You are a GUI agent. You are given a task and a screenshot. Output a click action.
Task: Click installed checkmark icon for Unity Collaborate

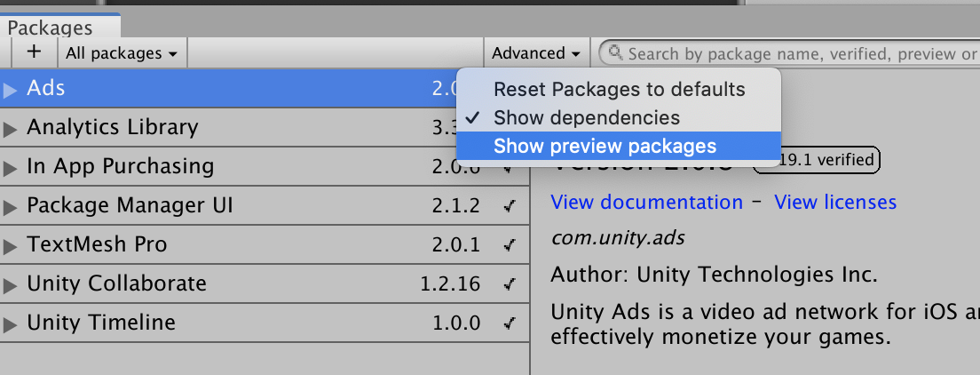pos(509,284)
